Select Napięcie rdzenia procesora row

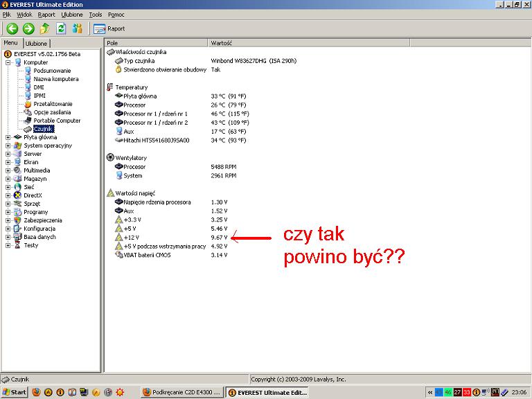pyautogui.click(x=171, y=202)
